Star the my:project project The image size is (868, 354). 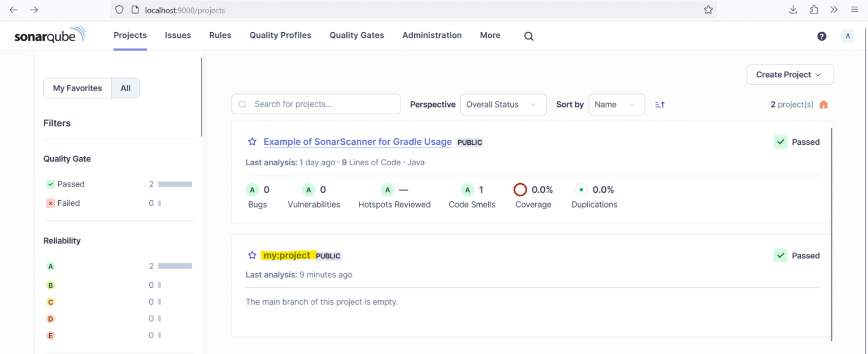point(252,256)
